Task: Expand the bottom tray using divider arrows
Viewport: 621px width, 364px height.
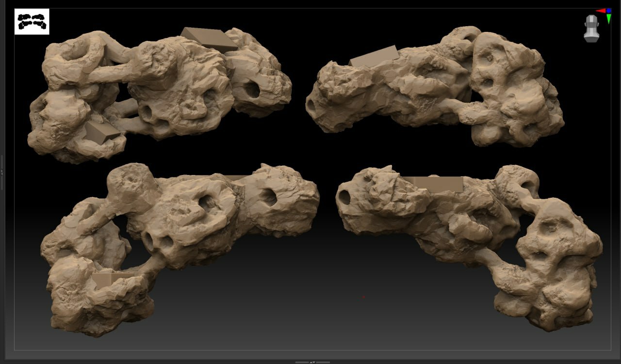Action: pos(312,362)
